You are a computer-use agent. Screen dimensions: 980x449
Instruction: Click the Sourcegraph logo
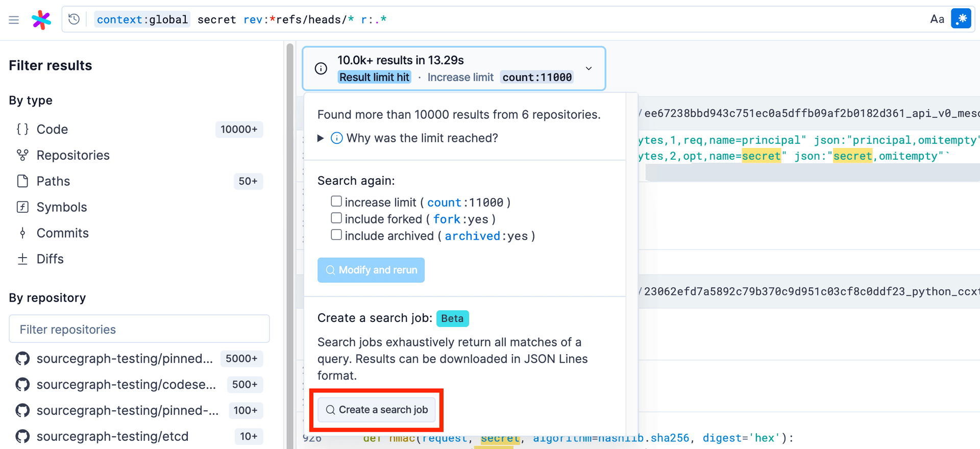41,20
